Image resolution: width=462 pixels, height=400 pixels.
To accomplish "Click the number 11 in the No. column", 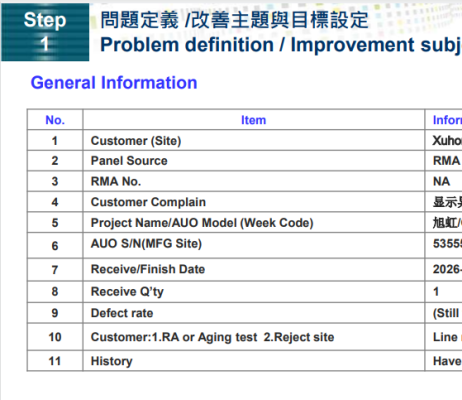I will click(x=55, y=361).
